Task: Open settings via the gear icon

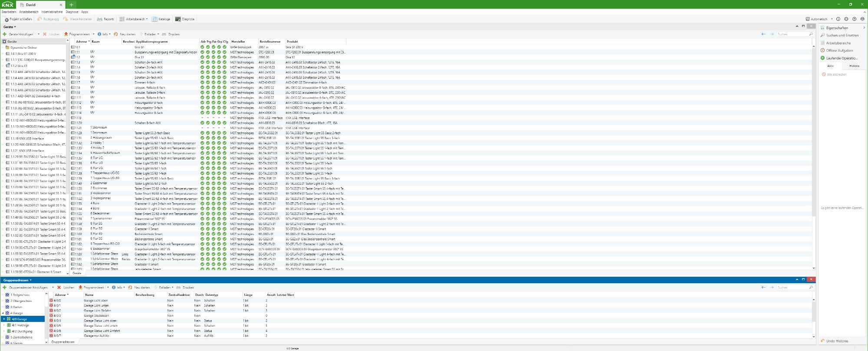Action: coord(846,19)
